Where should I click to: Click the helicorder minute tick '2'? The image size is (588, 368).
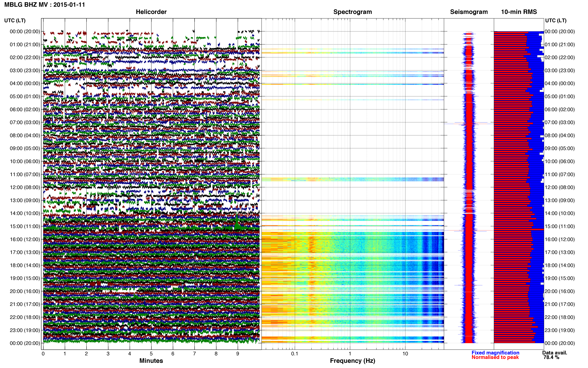pos(86,354)
